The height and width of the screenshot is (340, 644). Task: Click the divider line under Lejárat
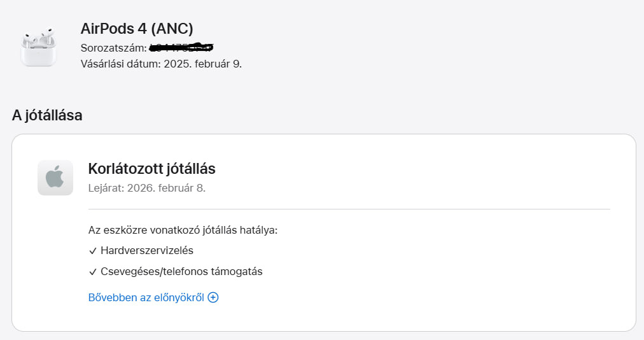tap(349, 209)
